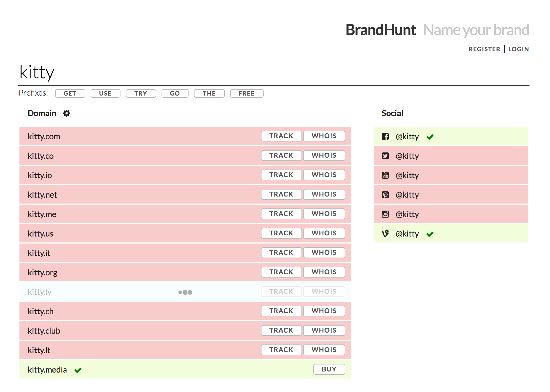Open the Login link
This screenshot has width=550, height=392.
(x=518, y=49)
